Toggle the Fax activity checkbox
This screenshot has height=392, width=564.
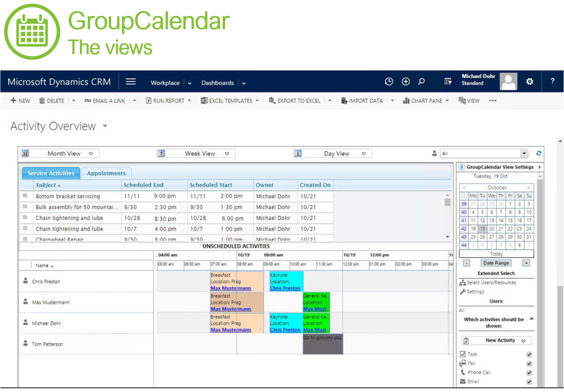(x=529, y=364)
